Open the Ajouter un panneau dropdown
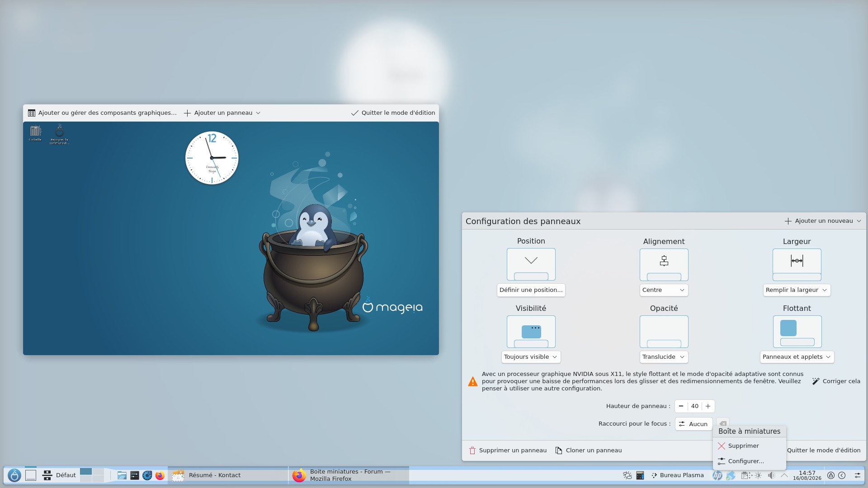This screenshot has height=488, width=868. [222, 113]
